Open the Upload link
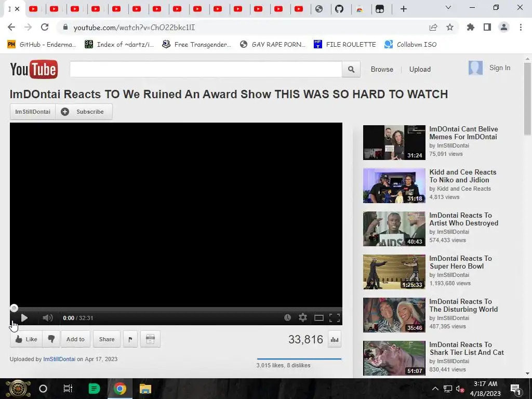This screenshot has height=399, width=532. click(x=420, y=69)
